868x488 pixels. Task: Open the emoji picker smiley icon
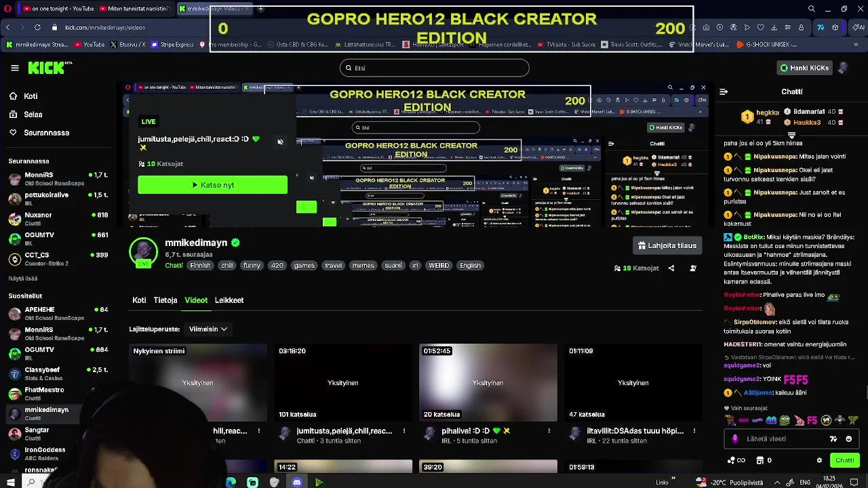(848, 439)
